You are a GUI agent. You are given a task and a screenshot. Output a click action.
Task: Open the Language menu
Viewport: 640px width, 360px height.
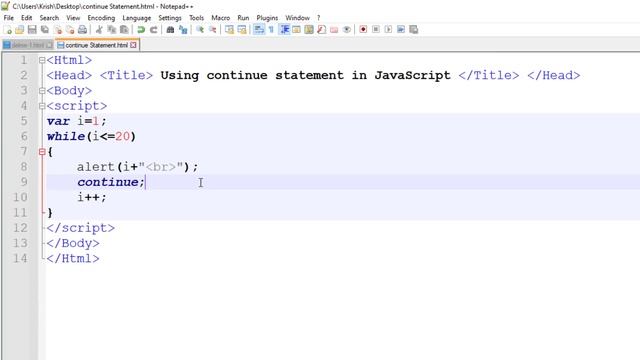pyautogui.click(x=137, y=18)
